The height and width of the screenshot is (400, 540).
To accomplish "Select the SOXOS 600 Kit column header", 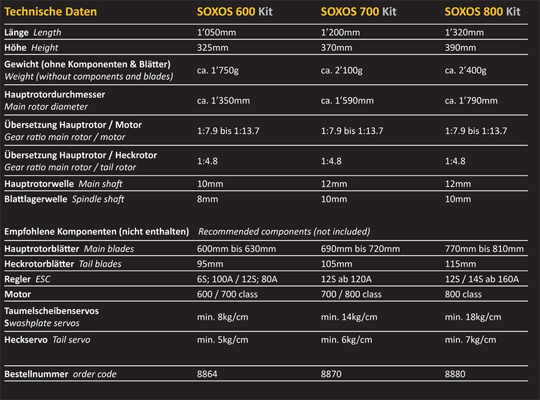I will [235, 12].
